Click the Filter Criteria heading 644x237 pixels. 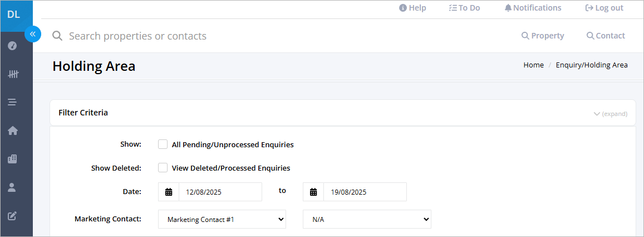tap(83, 112)
